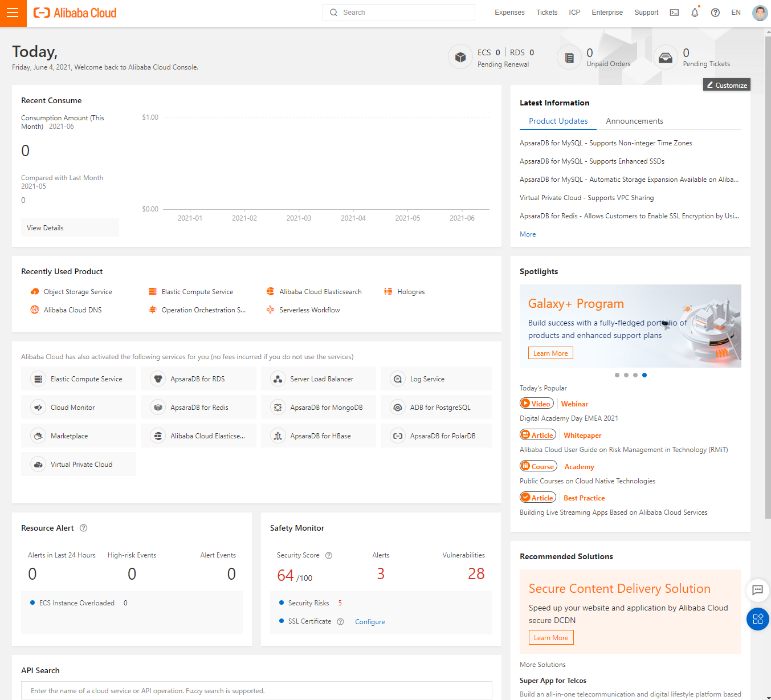Image resolution: width=771 pixels, height=700 pixels.
Task: Open the Support menu
Action: pyautogui.click(x=646, y=13)
